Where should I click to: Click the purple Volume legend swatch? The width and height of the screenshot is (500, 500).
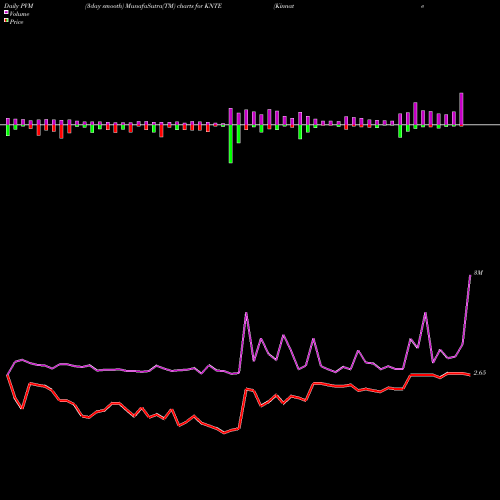(6, 12)
